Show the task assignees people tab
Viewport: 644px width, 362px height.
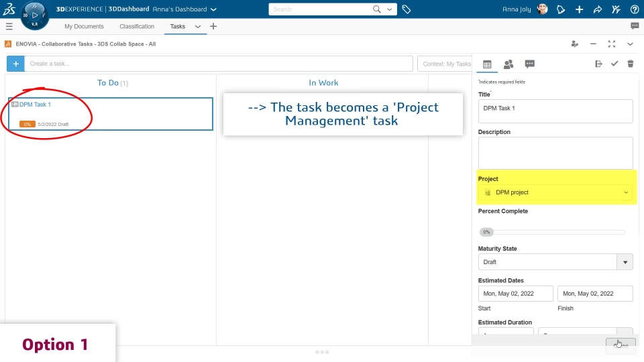[x=508, y=64]
